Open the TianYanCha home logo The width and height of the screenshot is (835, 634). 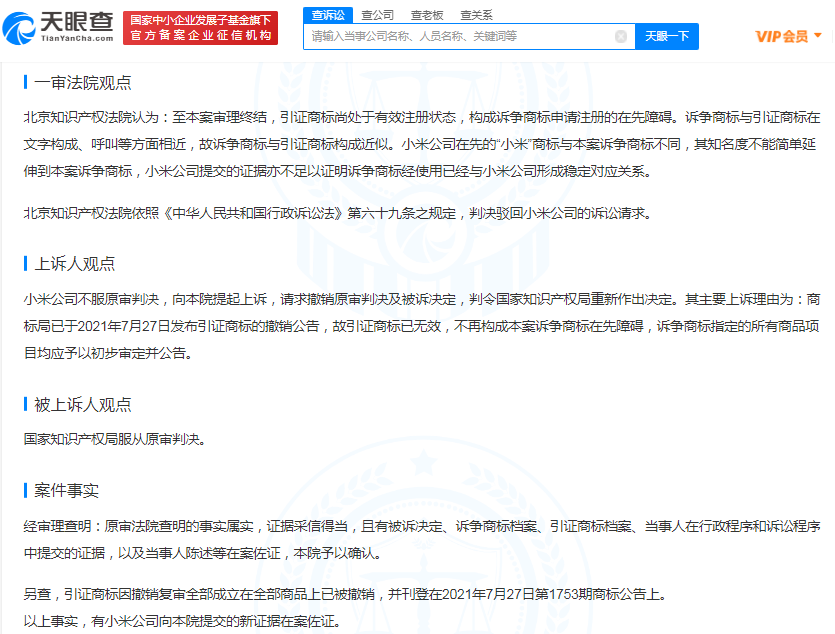pos(58,28)
